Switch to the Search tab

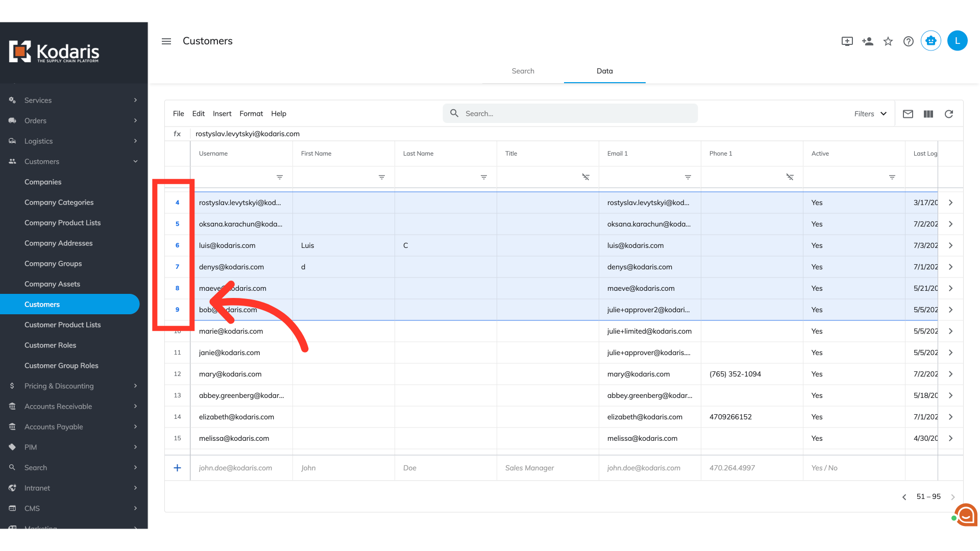point(523,71)
